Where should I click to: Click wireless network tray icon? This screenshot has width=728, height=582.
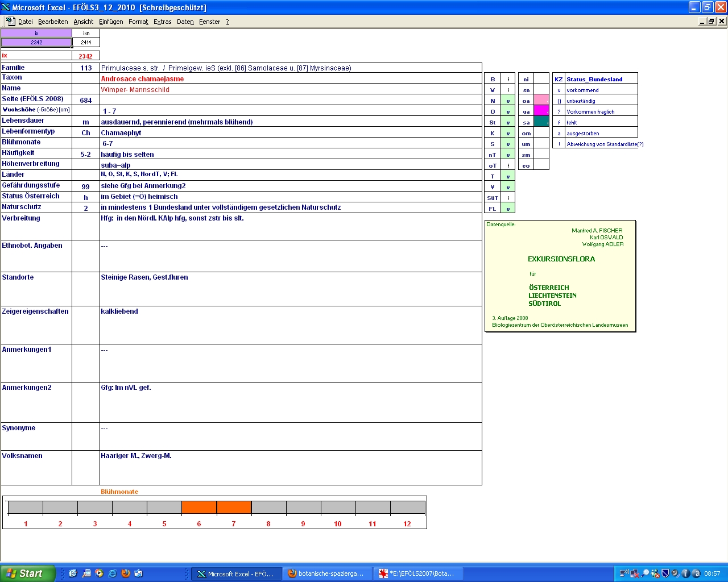point(624,573)
